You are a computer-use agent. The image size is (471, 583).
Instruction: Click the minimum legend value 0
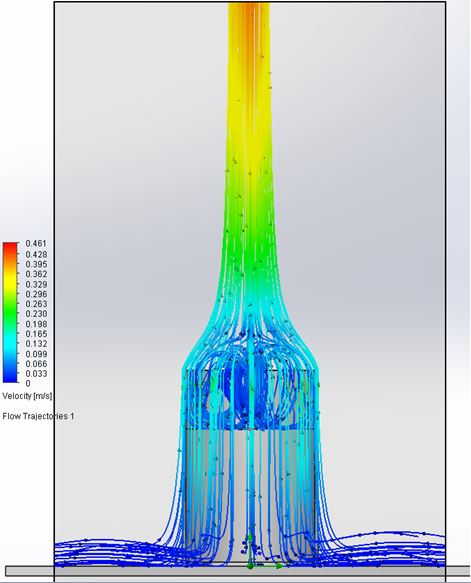point(28,383)
